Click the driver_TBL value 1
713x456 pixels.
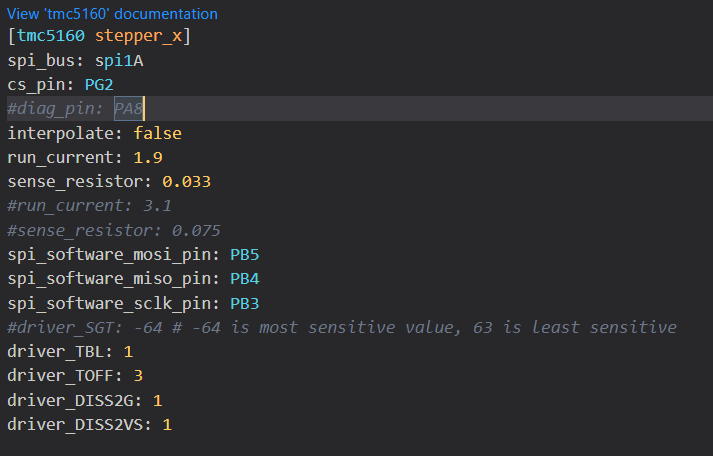pyautogui.click(x=128, y=351)
